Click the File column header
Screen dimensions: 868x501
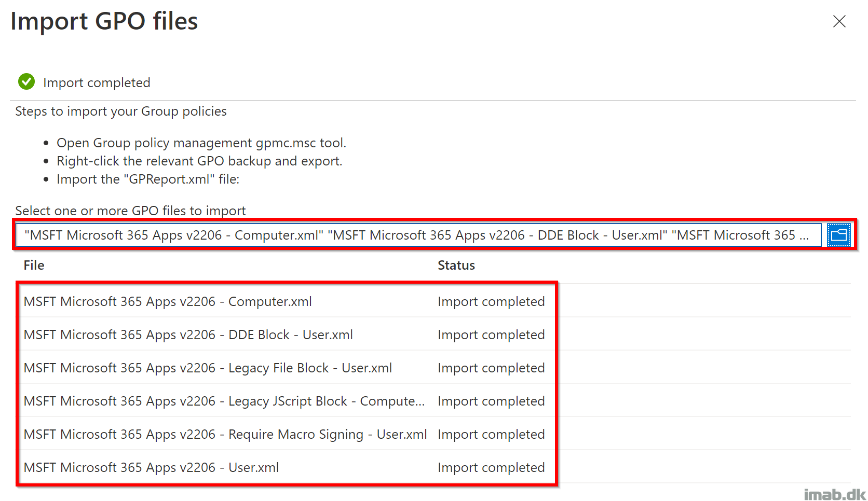pos(34,265)
